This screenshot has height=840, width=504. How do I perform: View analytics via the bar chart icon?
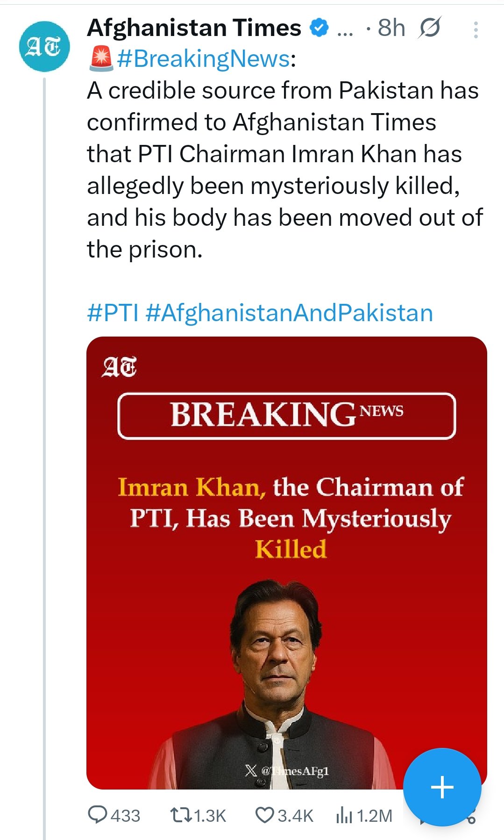(x=344, y=815)
